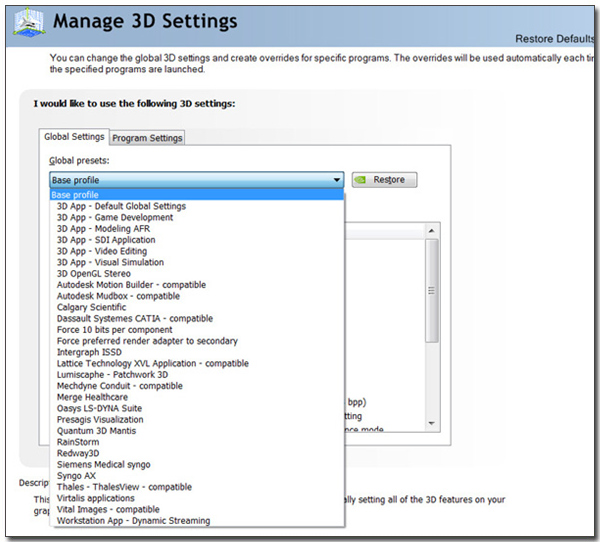This screenshot has height=542, width=600.
Task: Select Redway3D preset
Action: click(197, 453)
